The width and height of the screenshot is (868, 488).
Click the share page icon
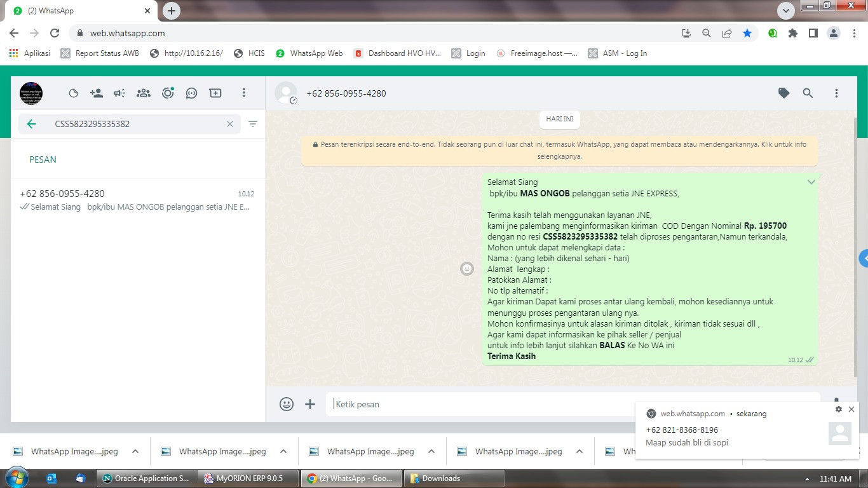(726, 33)
